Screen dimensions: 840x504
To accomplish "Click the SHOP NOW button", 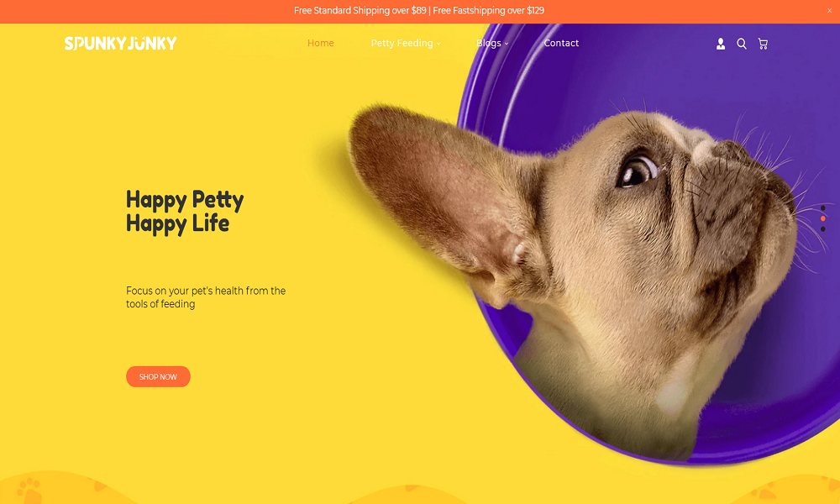I will tap(158, 376).
